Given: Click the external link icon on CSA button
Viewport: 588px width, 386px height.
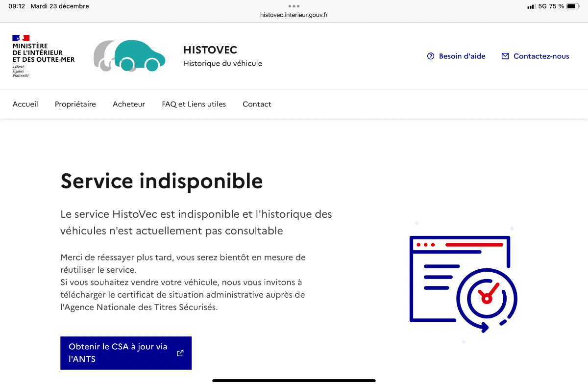Looking at the screenshot, I should tap(180, 353).
